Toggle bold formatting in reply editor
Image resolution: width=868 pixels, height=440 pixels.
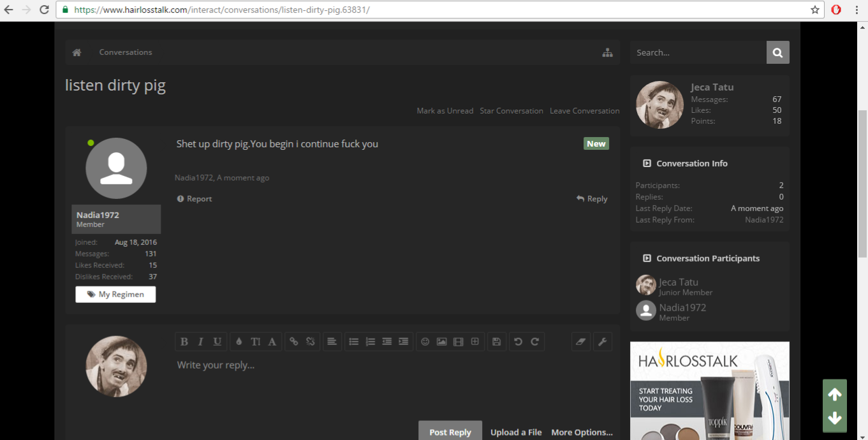coord(184,342)
